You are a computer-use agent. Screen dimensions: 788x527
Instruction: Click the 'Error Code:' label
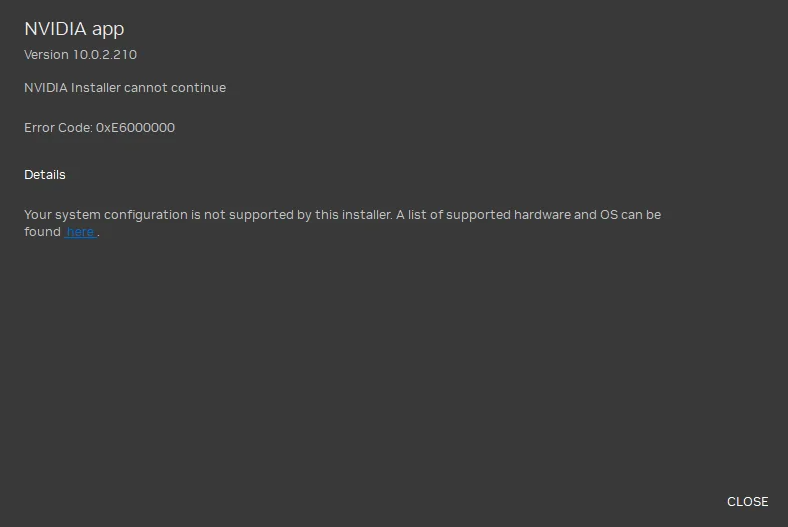click(58, 128)
